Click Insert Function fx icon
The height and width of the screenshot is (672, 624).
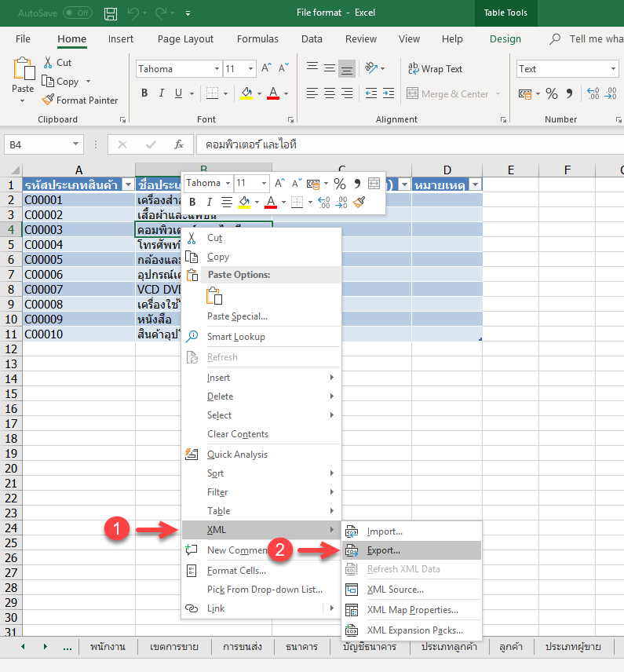click(179, 144)
